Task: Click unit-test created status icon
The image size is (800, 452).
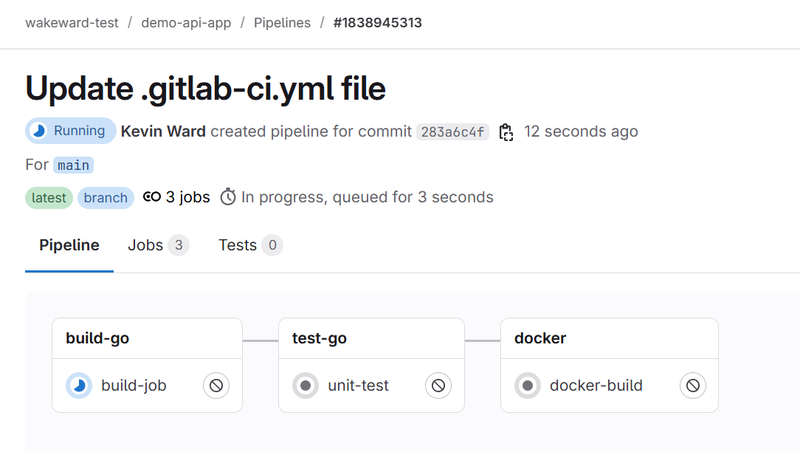Action: point(306,385)
